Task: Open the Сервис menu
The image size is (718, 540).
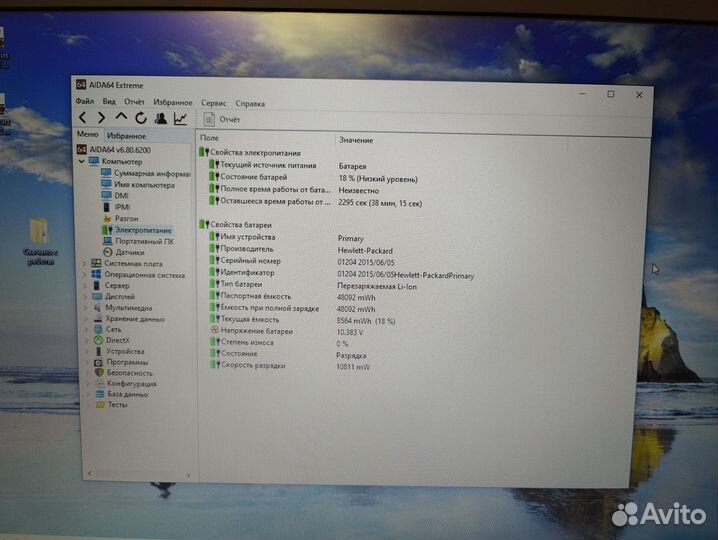Action: (214, 103)
